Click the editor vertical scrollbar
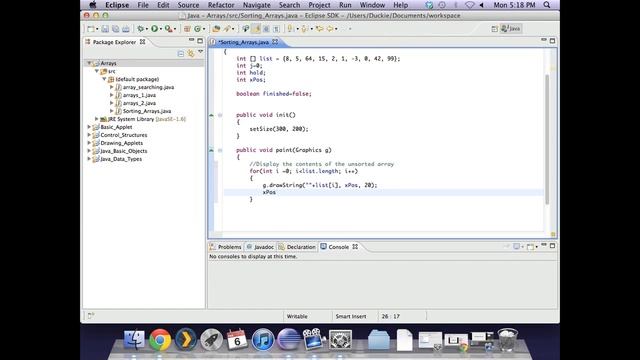The width and height of the screenshot is (640, 360). tap(547, 139)
